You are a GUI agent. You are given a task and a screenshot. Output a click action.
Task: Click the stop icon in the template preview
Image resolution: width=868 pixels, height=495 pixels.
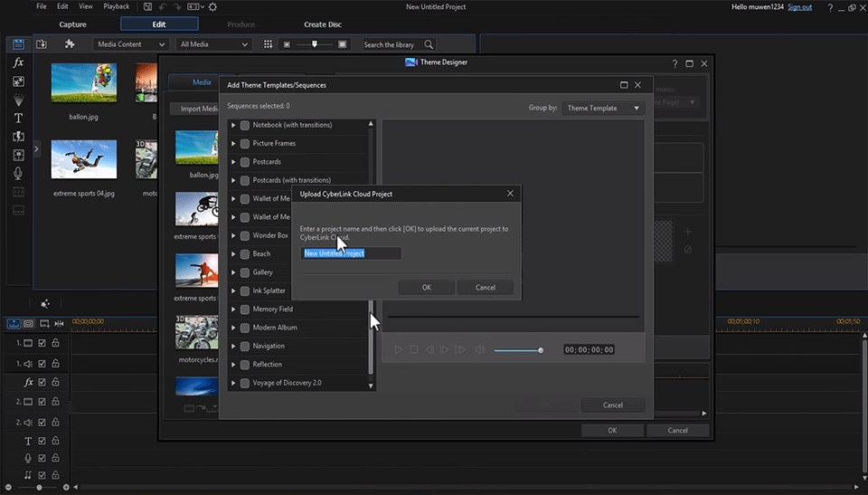tap(413, 350)
